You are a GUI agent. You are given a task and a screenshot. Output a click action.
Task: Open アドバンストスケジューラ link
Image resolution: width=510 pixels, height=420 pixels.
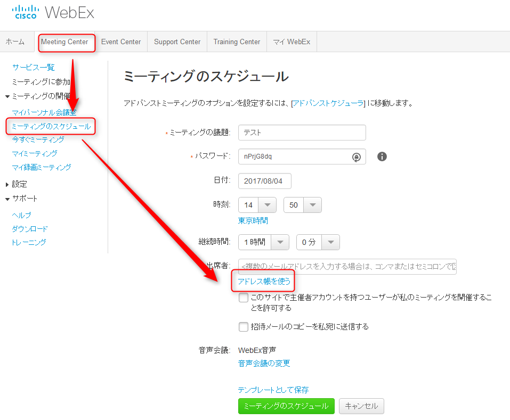click(328, 103)
